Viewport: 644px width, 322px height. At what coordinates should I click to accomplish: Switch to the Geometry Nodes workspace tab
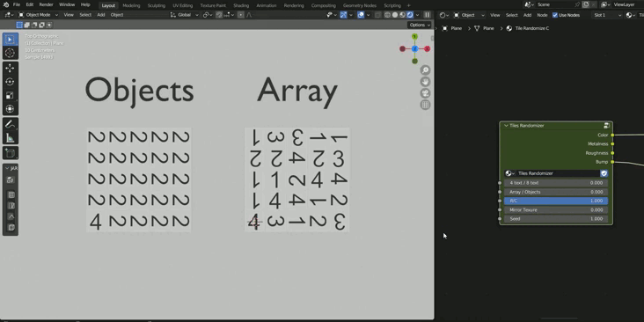[x=359, y=6]
